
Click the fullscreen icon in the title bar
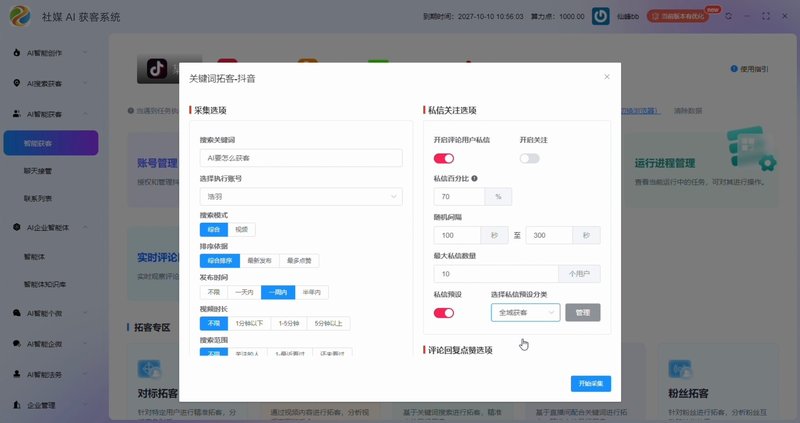[766, 16]
